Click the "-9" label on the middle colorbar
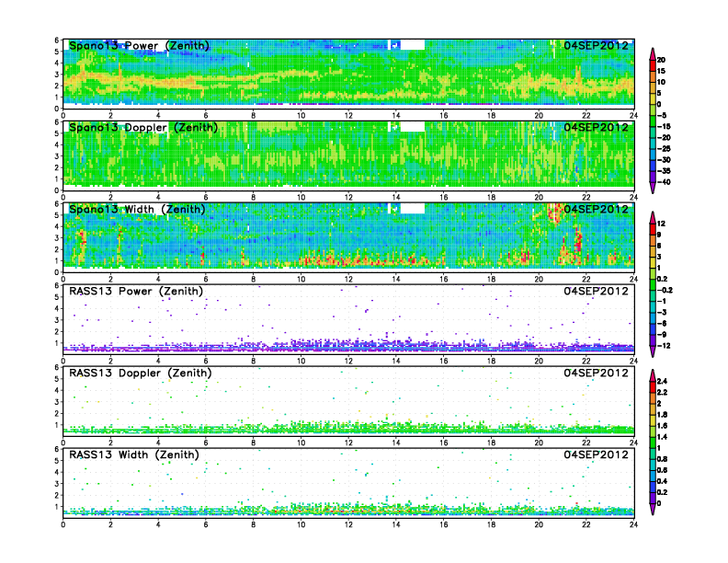The height and width of the screenshot is (563, 728). pos(662,335)
